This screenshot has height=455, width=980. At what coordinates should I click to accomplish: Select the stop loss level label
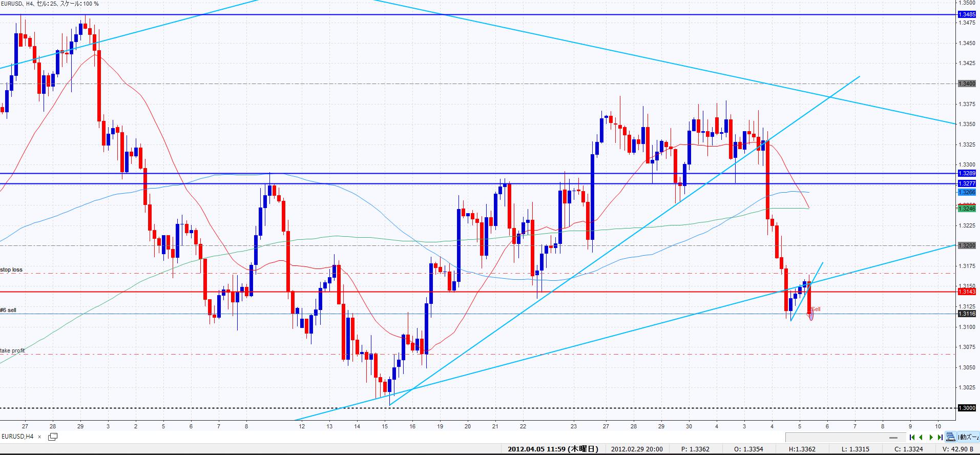11,270
